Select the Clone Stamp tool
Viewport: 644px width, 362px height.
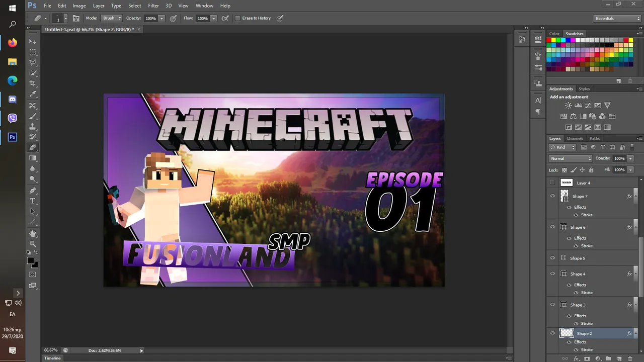coord(33,127)
